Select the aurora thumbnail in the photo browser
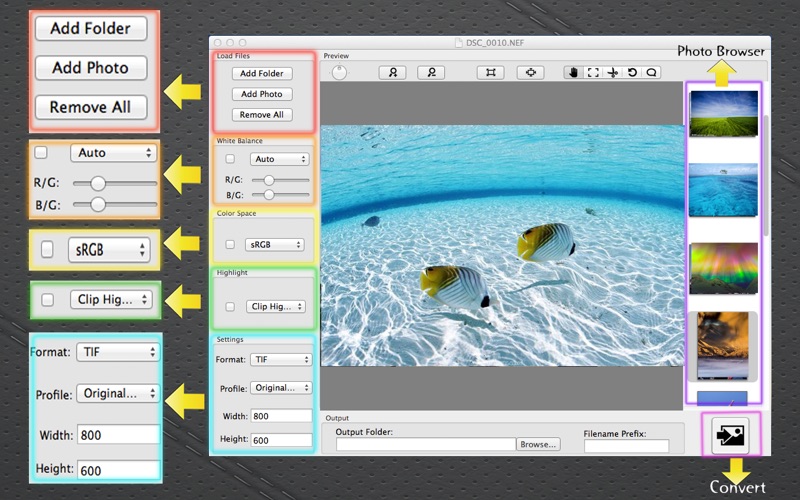This screenshot has width=800, height=500. (723, 268)
